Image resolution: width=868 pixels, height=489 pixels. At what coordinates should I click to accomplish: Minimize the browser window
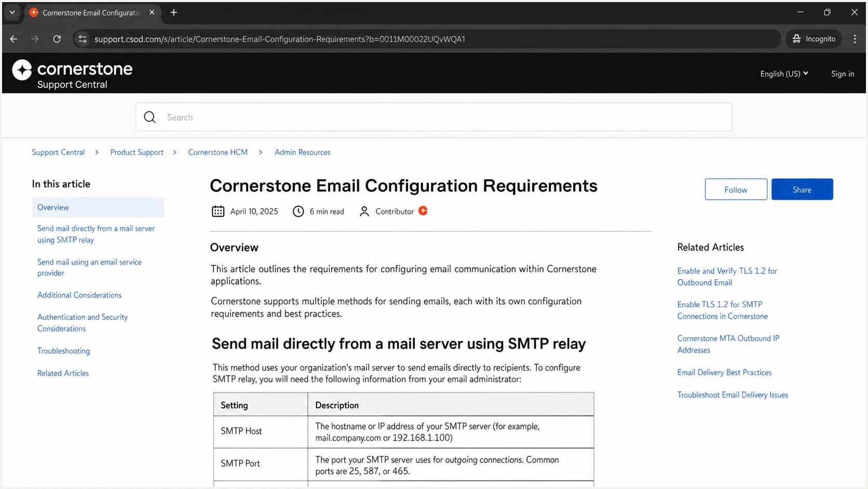pos(800,12)
